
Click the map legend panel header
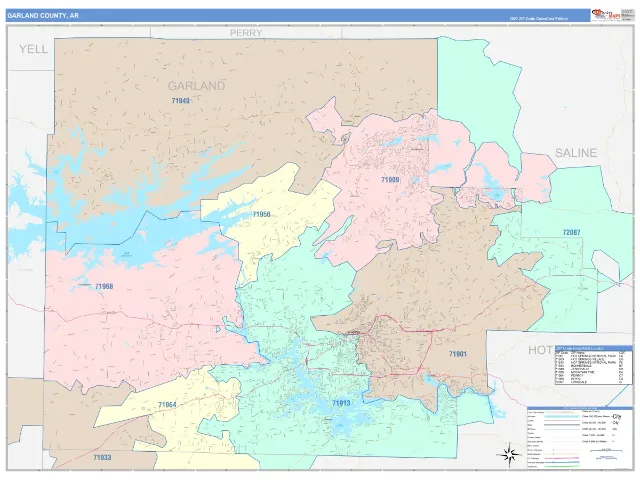[x=579, y=408]
